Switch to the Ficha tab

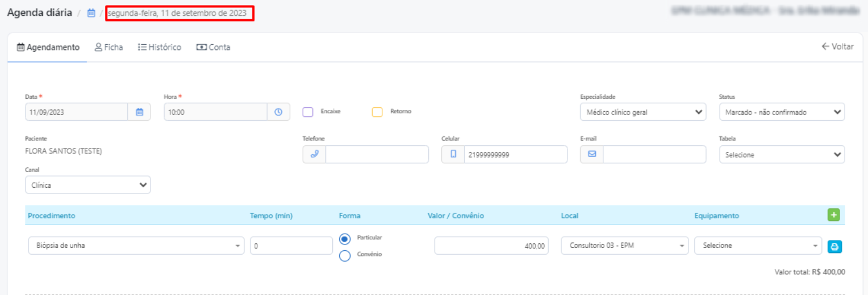click(108, 48)
